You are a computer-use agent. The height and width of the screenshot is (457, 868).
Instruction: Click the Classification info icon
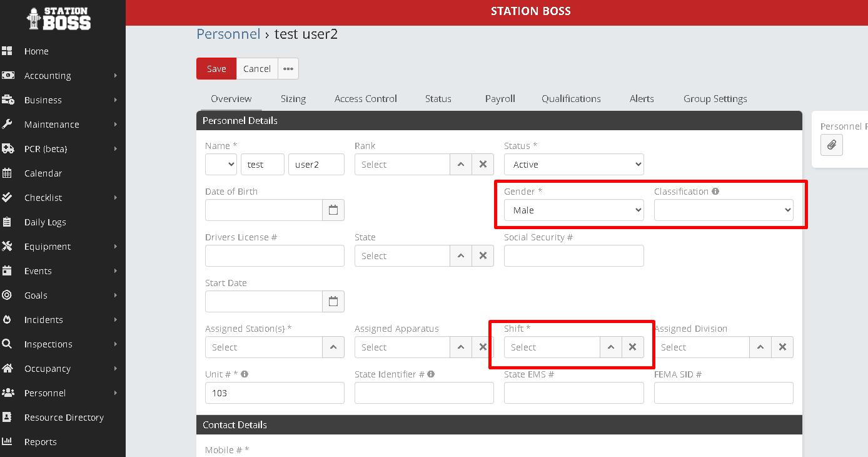(715, 192)
